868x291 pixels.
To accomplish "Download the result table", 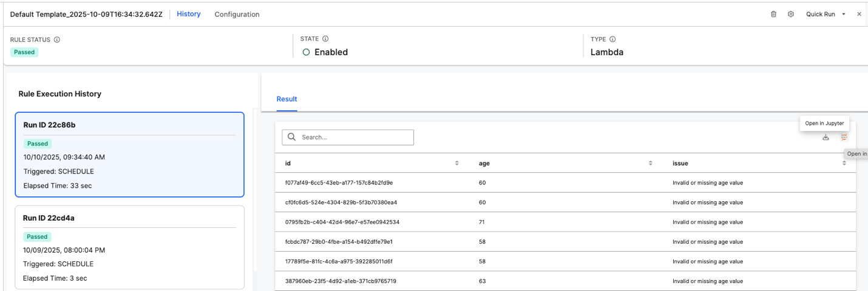I will click(826, 138).
